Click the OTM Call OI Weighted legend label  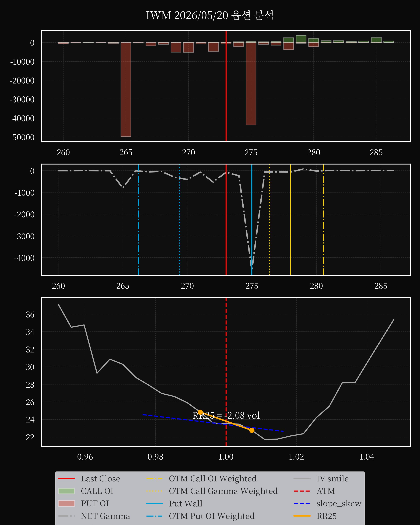point(213,478)
